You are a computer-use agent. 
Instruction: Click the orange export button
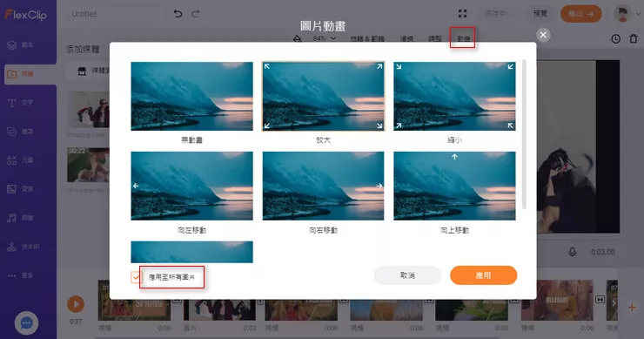[x=580, y=14]
